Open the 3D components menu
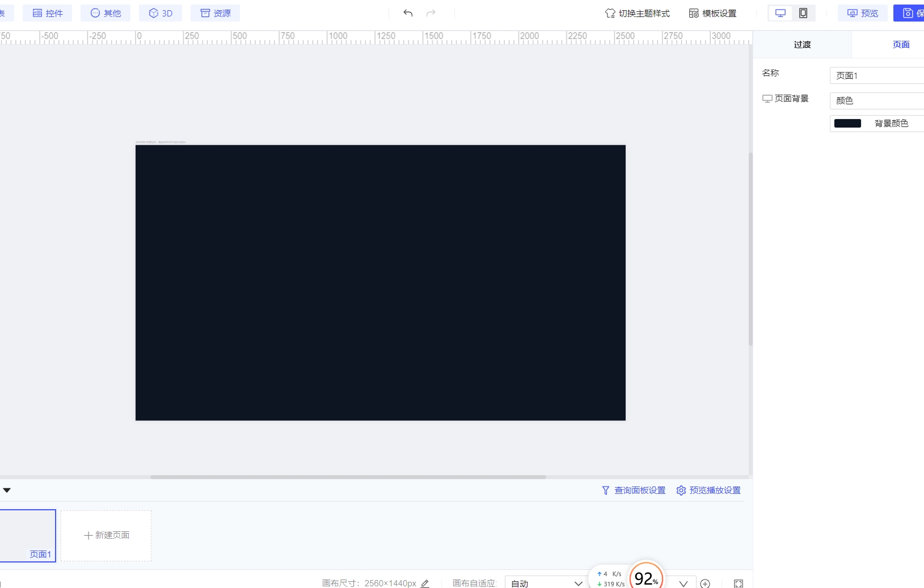Viewport: 924px width, 588px height. [161, 13]
